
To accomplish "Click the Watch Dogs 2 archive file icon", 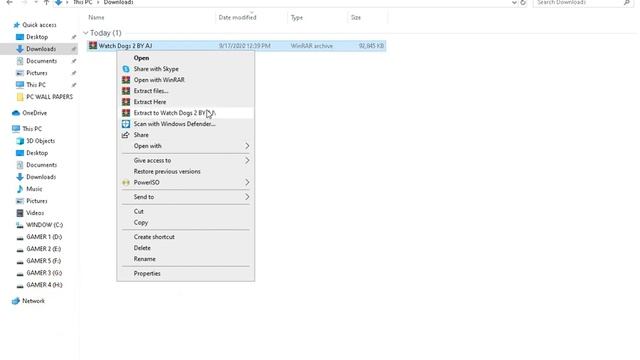I will pos(93,46).
